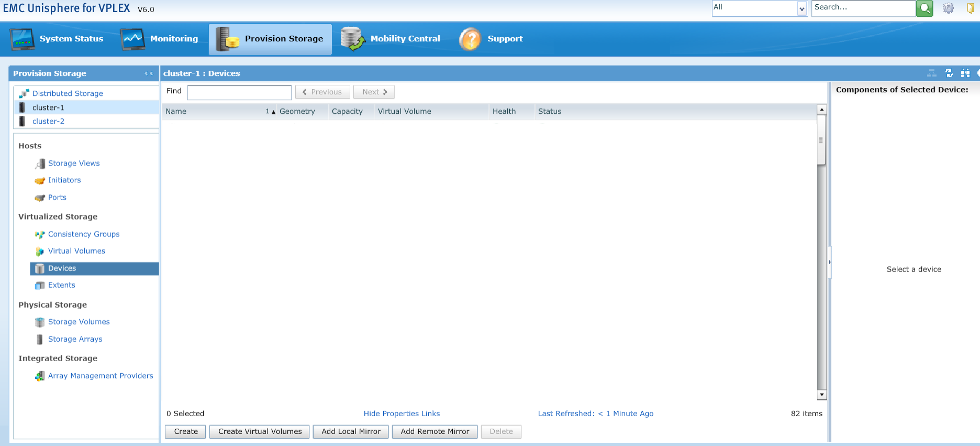
Task: Click the Virtual Volumes icon
Action: (x=40, y=251)
